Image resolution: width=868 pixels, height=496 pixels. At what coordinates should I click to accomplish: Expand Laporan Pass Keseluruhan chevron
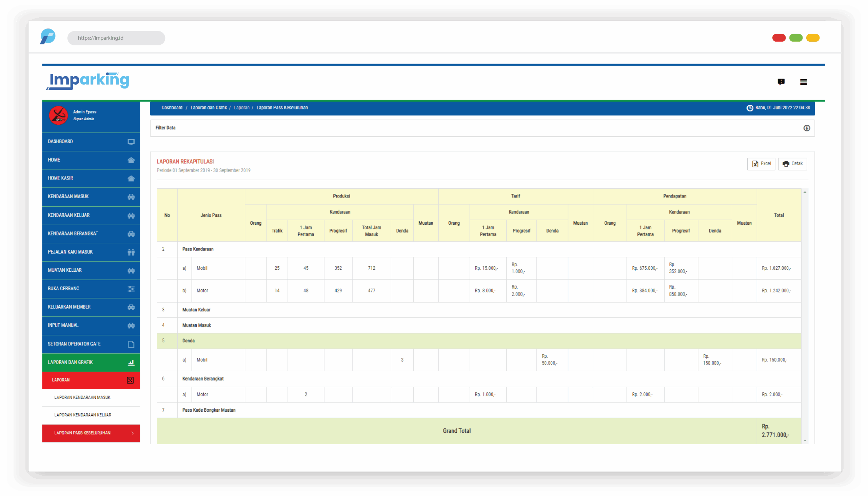132,433
